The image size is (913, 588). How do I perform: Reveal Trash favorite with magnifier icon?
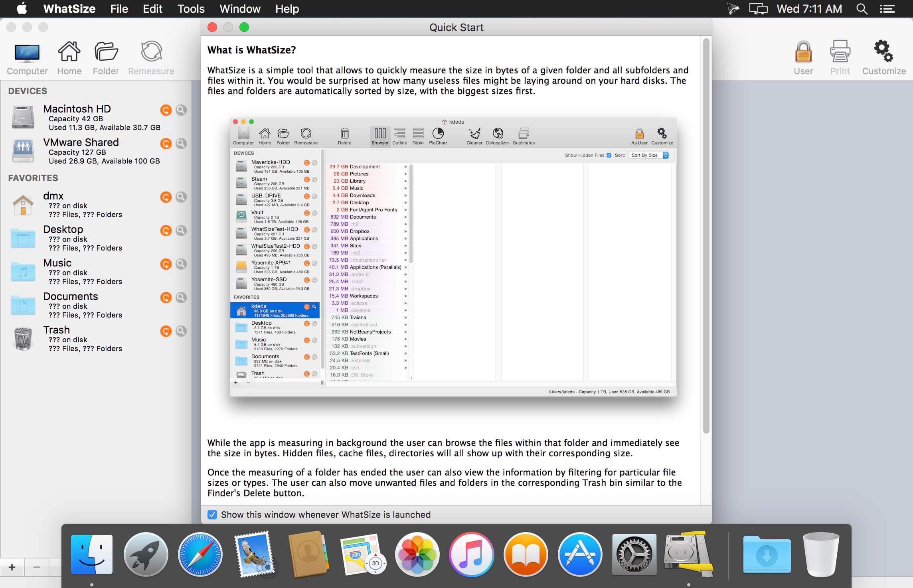181,331
